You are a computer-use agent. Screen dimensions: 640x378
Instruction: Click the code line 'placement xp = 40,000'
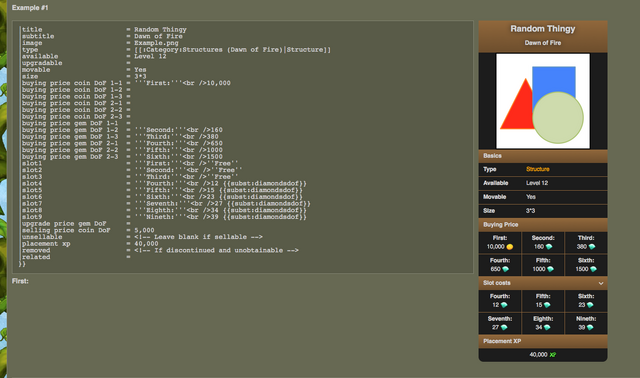tap(90, 244)
